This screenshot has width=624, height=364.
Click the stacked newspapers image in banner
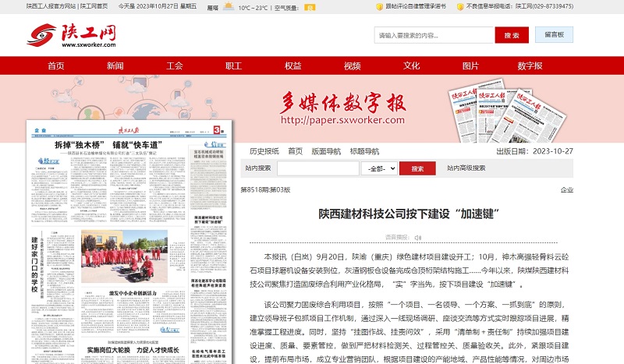pyautogui.click(x=508, y=111)
